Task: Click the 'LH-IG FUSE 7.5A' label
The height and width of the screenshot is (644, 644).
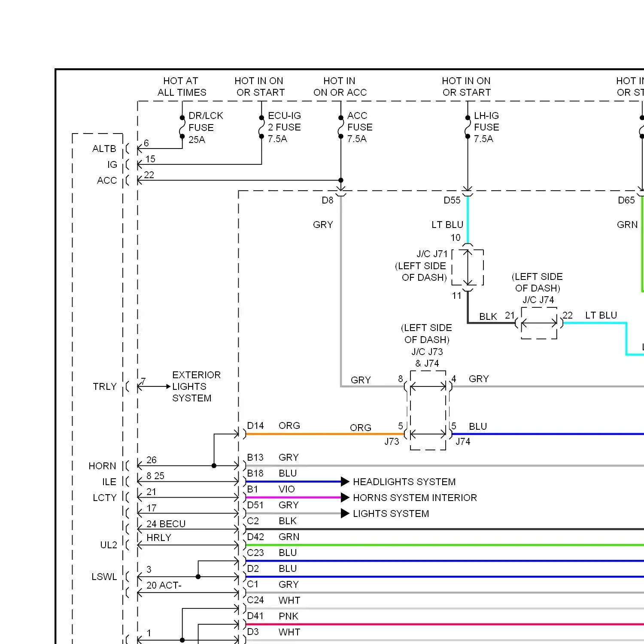Action: 486,127
